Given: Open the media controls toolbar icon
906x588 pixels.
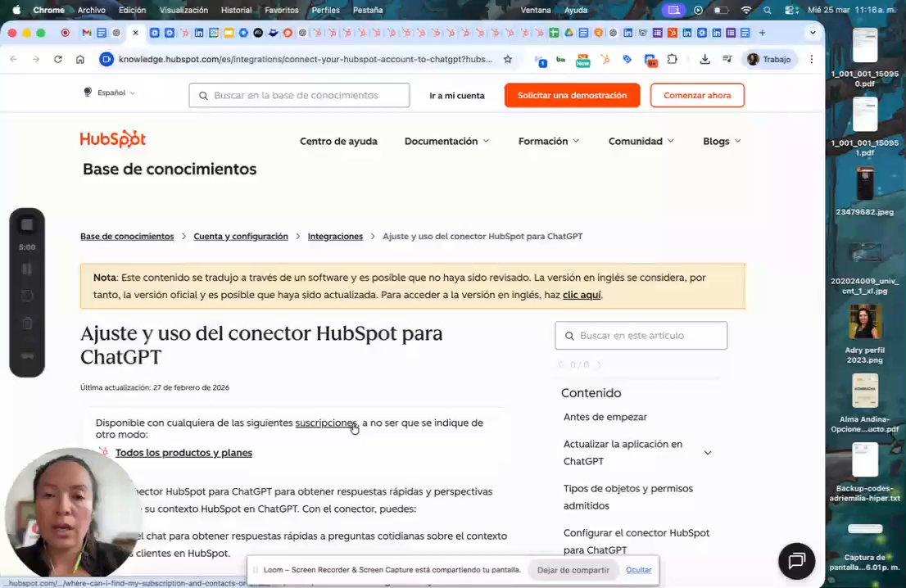Looking at the screenshot, I should [x=727, y=59].
